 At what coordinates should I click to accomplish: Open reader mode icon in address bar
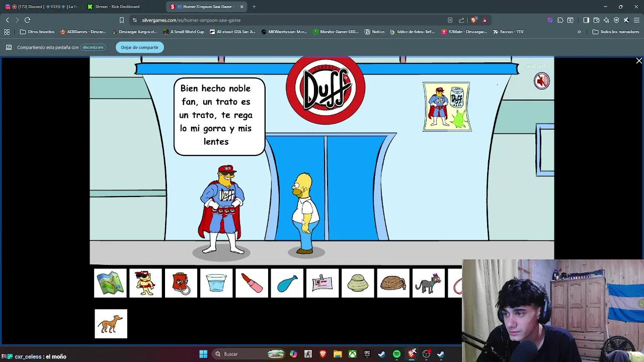click(x=450, y=20)
